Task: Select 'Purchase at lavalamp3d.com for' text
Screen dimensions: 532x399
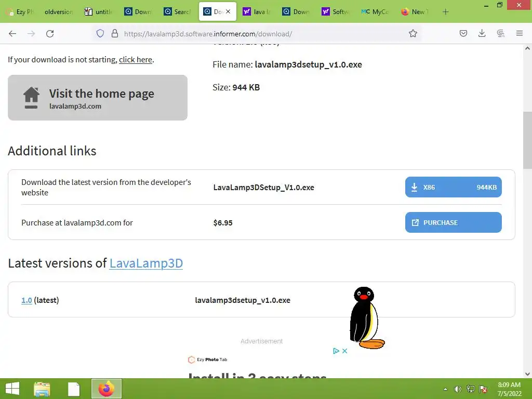Action: 77,223
